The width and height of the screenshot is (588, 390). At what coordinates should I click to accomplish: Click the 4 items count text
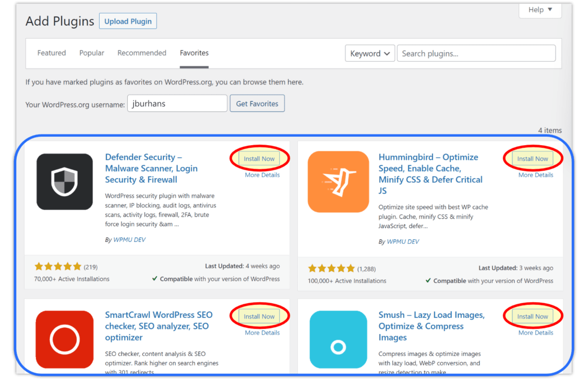tap(550, 130)
